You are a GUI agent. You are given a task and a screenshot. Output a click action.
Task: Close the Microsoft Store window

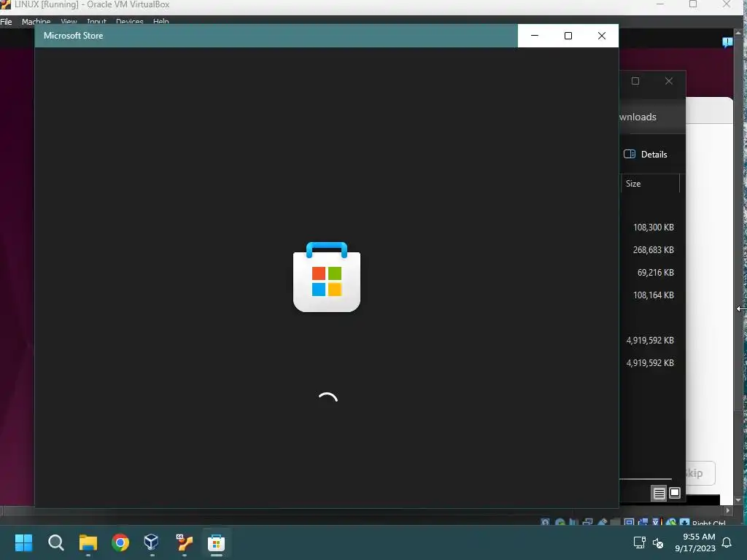click(602, 36)
